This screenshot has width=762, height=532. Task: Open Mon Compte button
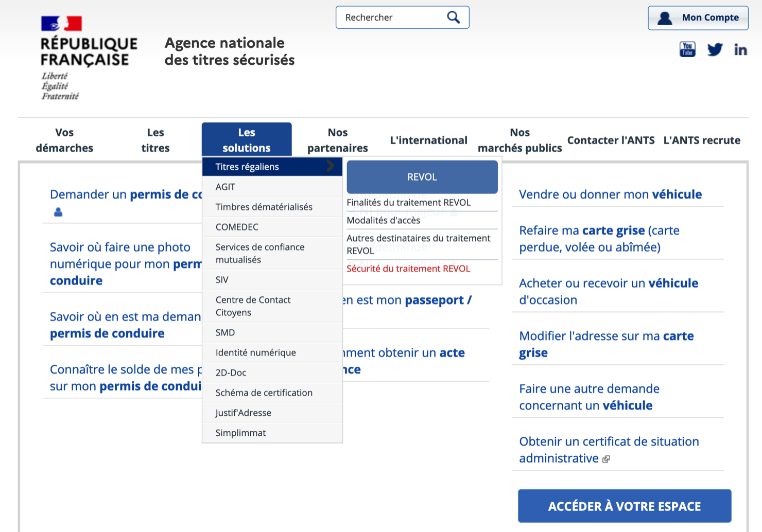click(698, 18)
